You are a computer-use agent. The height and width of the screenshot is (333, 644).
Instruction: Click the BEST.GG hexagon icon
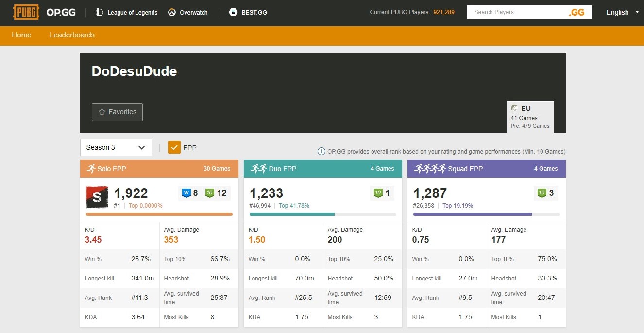(x=233, y=12)
